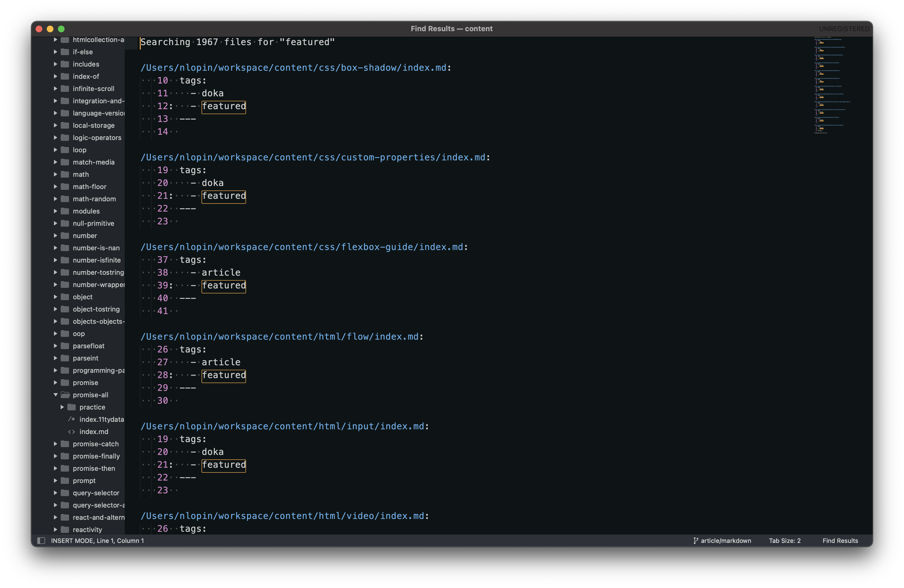Open the flexbox-guide index.md result path
The width and height of the screenshot is (904, 588).
coord(302,247)
